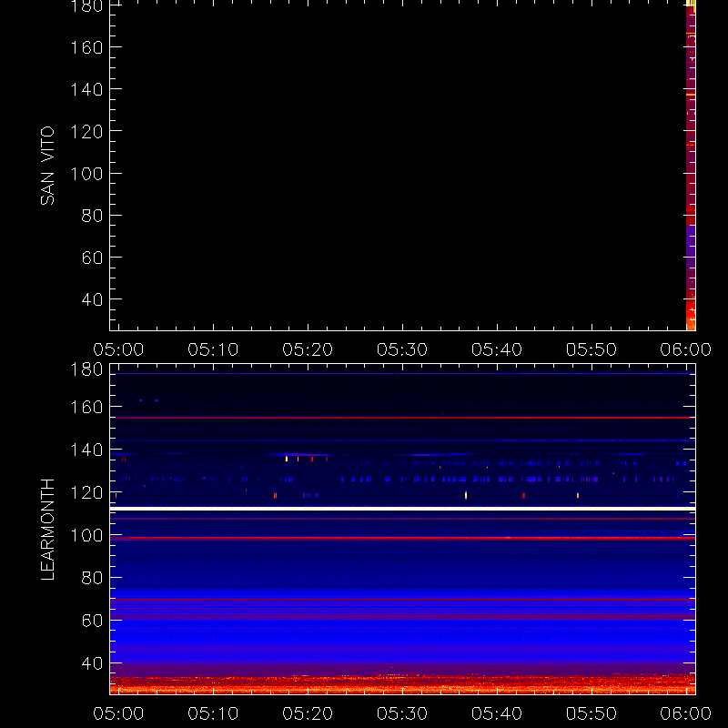This screenshot has height=728, width=728.
Task: Pick the 100 tick label on Learmonth plot
Action: click(86, 535)
